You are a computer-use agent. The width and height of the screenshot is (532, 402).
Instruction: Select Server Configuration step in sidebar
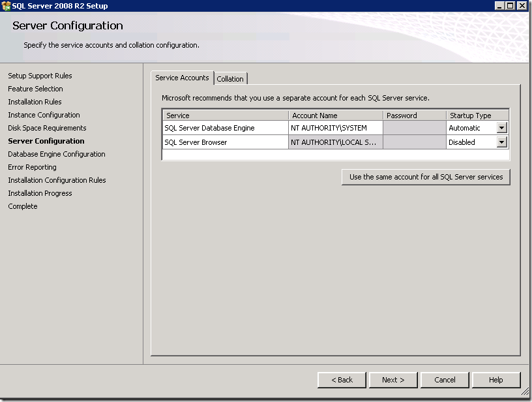(x=46, y=141)
